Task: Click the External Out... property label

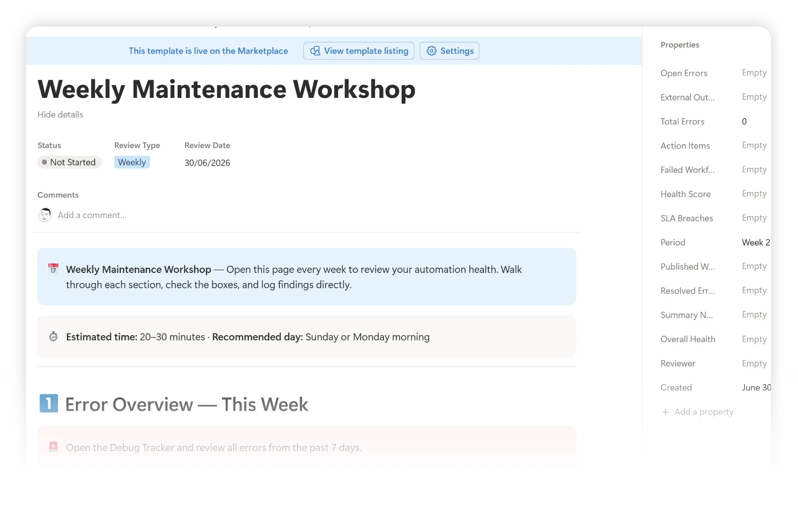Action: point(687,97)
